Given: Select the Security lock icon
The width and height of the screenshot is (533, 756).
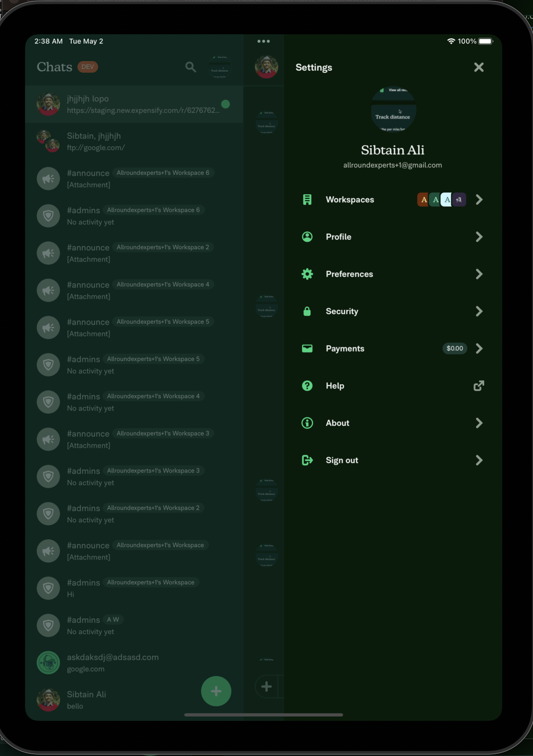Looking at the screenshot, I should tap(307, 311).
